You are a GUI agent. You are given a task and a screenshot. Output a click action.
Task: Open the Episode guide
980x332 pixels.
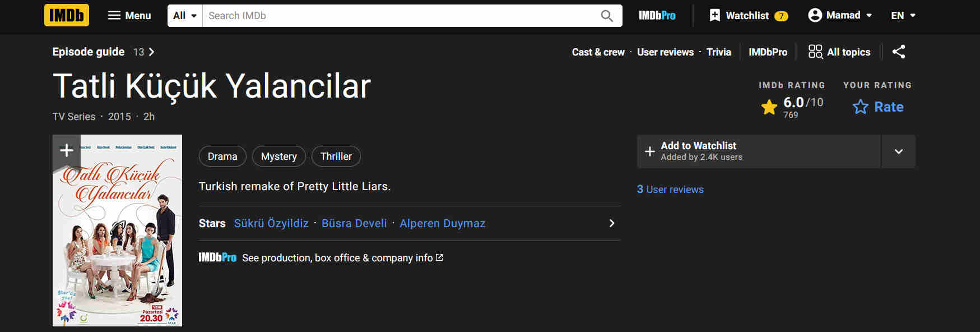pos(104,52)
